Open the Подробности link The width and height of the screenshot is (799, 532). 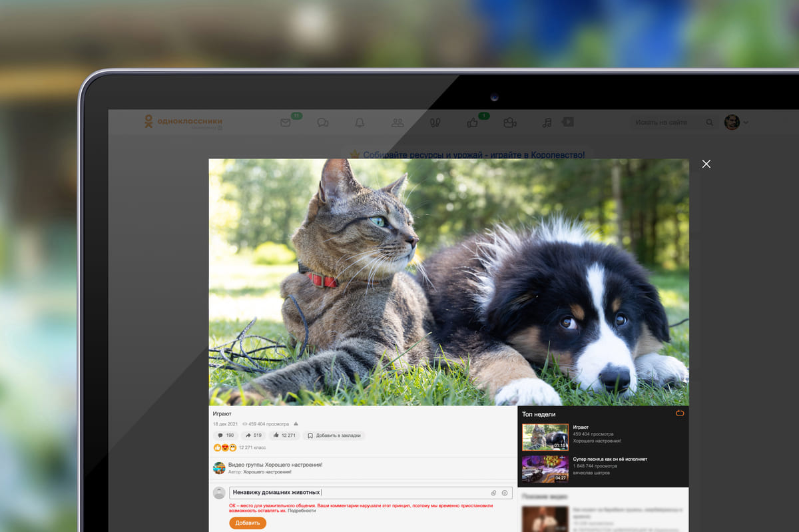pos(302,511)
